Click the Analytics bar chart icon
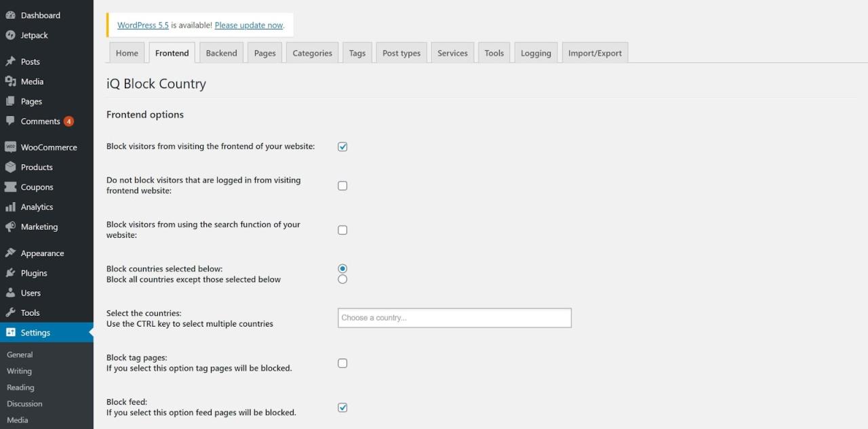Screen dimensions: 868x429 point(10,207)
